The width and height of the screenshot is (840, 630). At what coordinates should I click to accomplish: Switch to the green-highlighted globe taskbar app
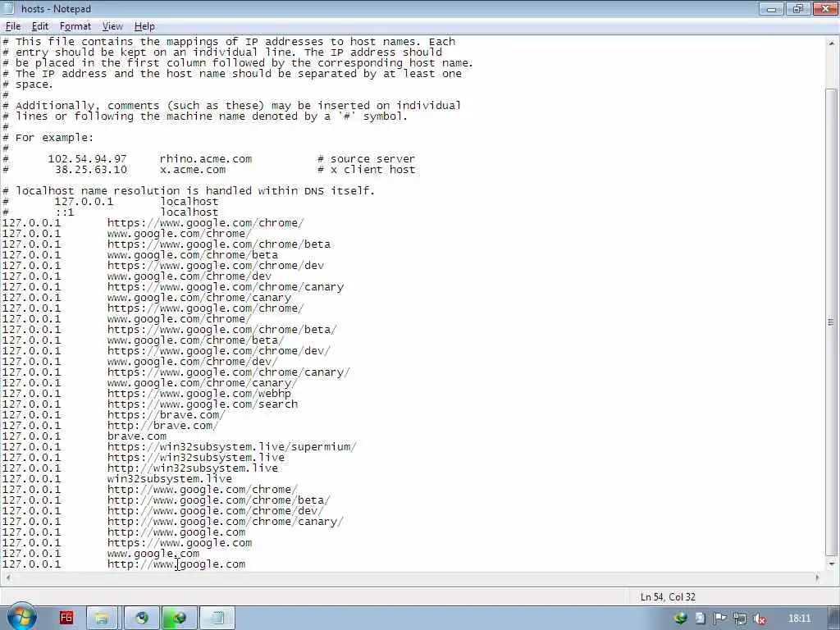pos(180,618)
